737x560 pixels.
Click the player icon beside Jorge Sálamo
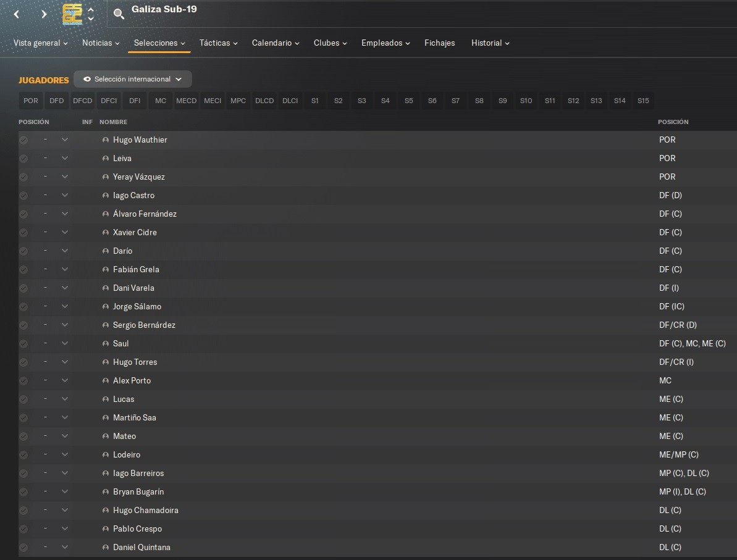(x=105, y=307)
